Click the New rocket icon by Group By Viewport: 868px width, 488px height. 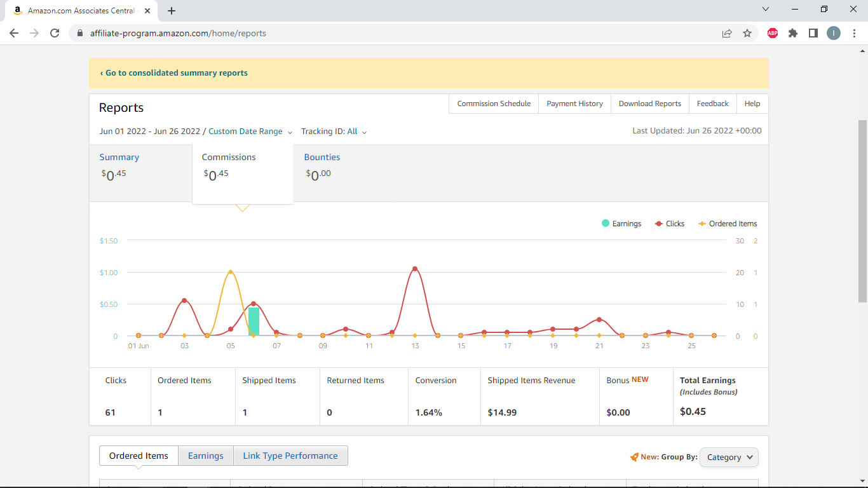coord(634,457)
